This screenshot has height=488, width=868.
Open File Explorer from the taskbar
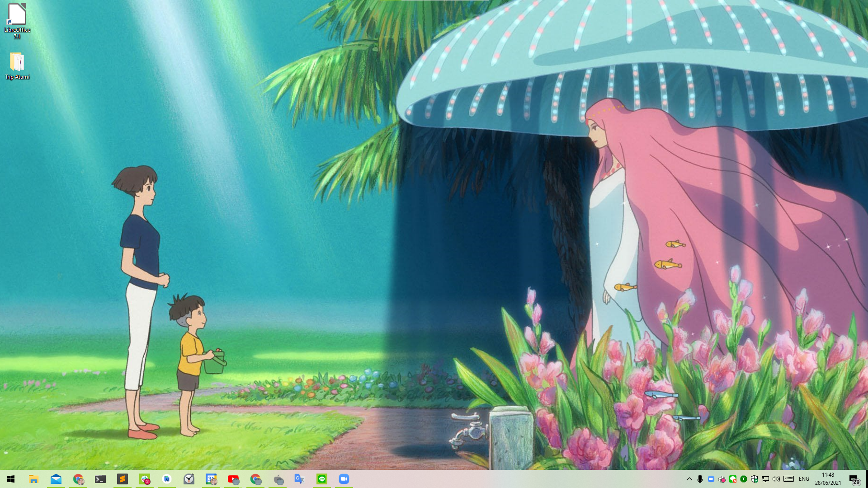click(x=33, y=479)
